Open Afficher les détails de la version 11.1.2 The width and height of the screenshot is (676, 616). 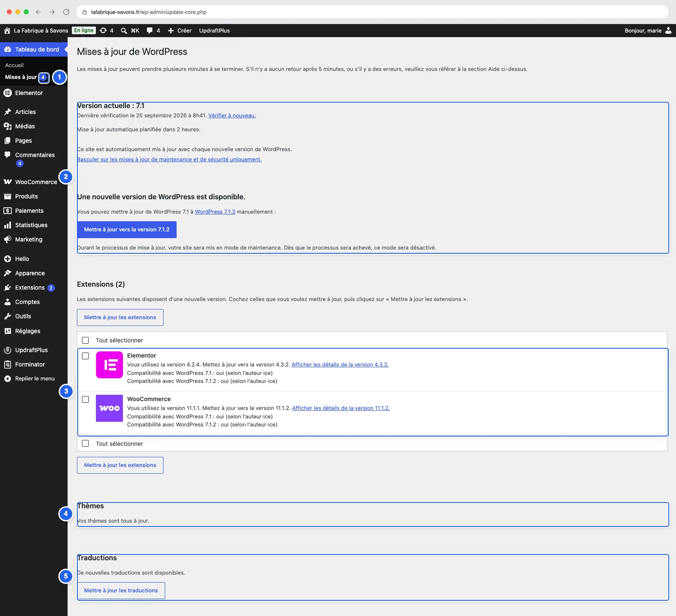341,408
